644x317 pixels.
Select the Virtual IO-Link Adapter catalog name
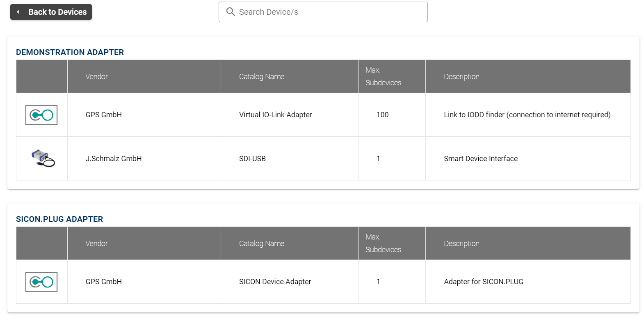(275, 115)
